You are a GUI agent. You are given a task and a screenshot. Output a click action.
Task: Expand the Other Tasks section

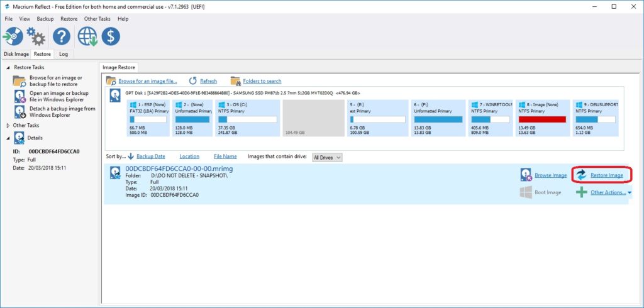pos(8,125)
